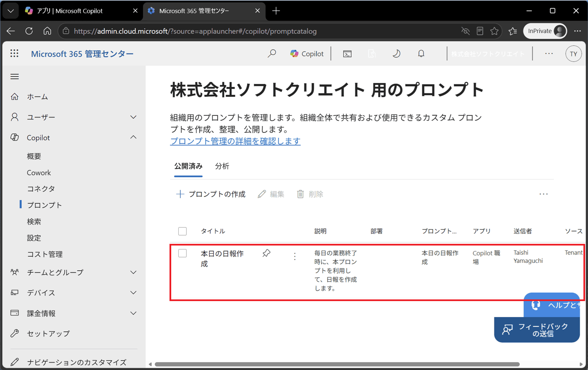
Task: Open a new browser tab
Action: click(x=276, y=11)
